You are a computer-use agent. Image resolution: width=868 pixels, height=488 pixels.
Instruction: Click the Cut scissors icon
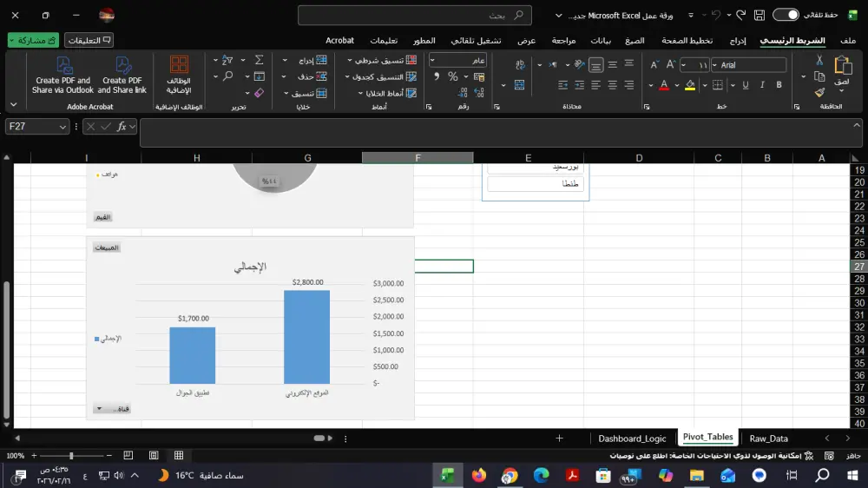pos(819,60)
